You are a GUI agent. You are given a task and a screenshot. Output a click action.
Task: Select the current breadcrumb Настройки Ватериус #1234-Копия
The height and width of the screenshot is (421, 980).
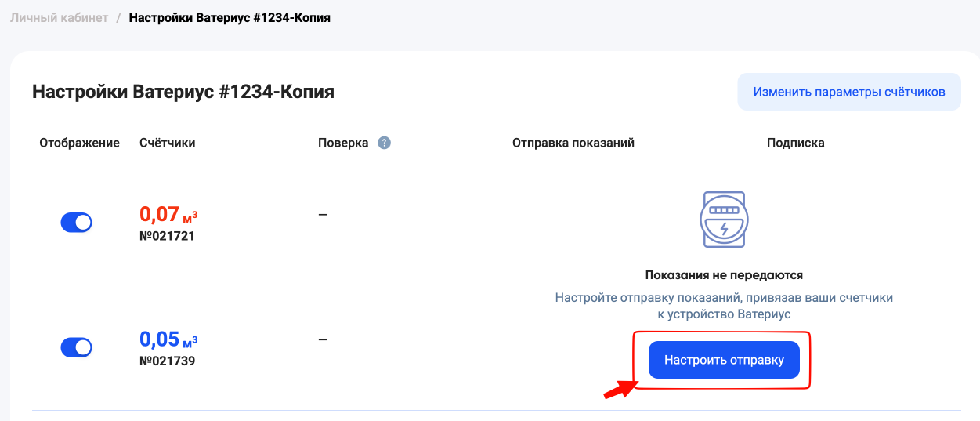[230, 17]
